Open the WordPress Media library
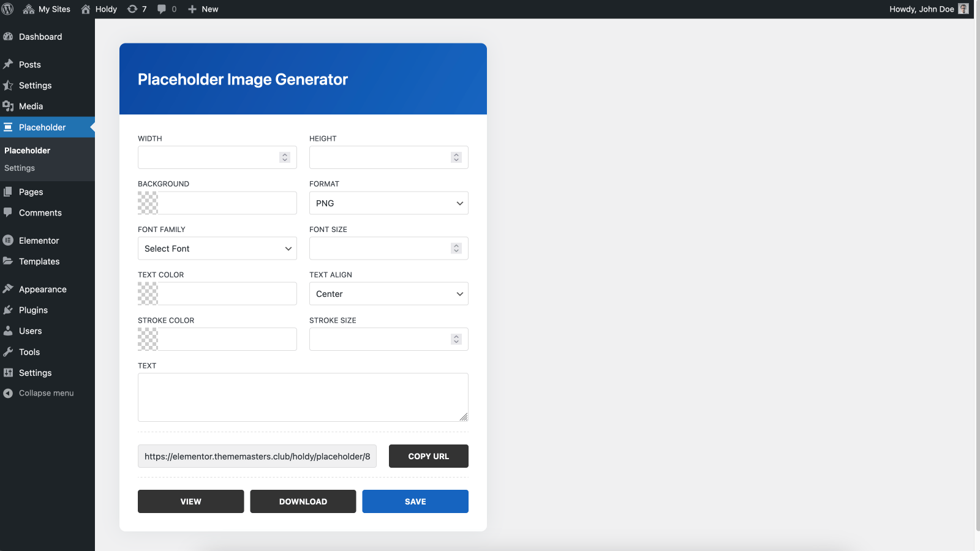 coord(31,106)
